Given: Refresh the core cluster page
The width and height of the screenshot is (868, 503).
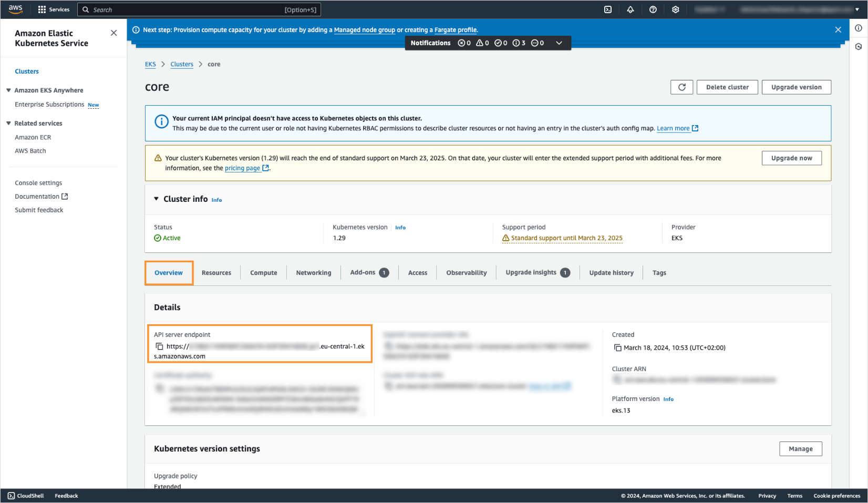Looking at the screenshot, I should 681,87.
